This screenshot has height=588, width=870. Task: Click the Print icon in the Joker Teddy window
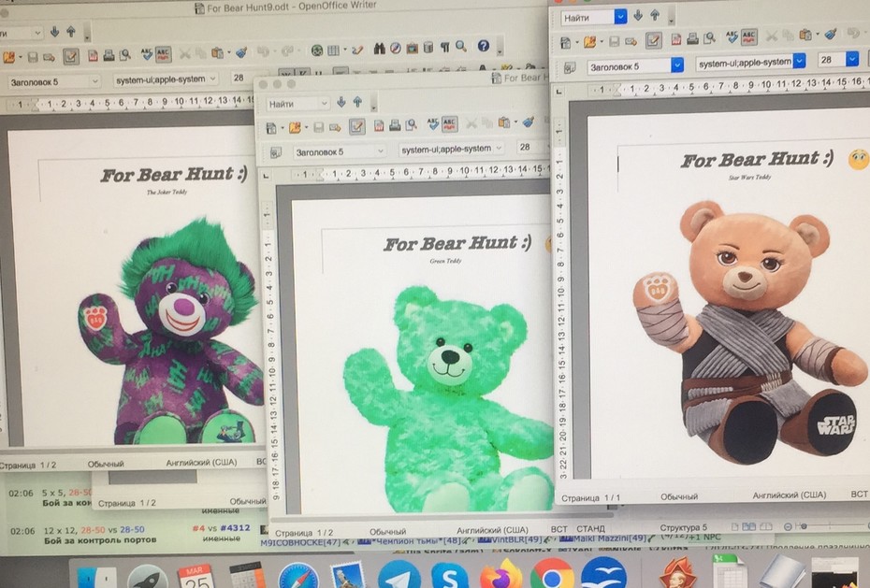pyautogui.click(x=109, y=55)
